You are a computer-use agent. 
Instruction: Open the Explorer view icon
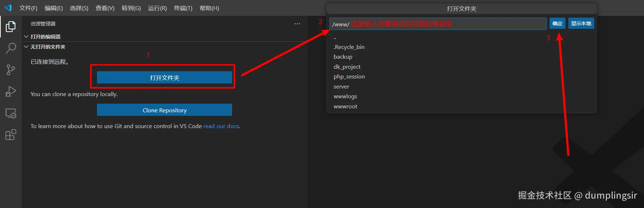[x=11, y=27]
